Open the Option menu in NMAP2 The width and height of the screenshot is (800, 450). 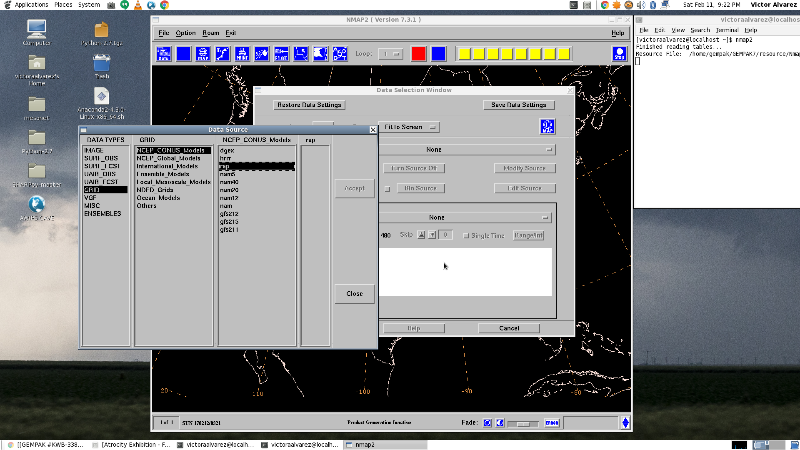[186, 33]
